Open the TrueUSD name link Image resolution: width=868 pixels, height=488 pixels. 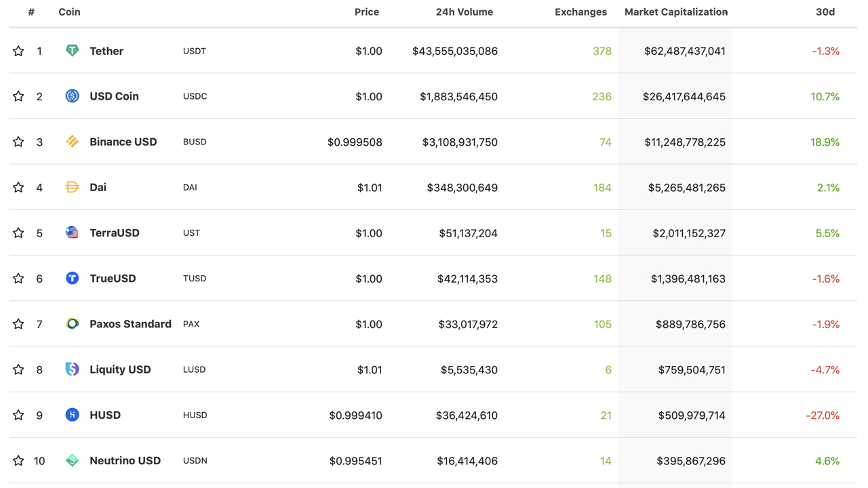point(113,278)
